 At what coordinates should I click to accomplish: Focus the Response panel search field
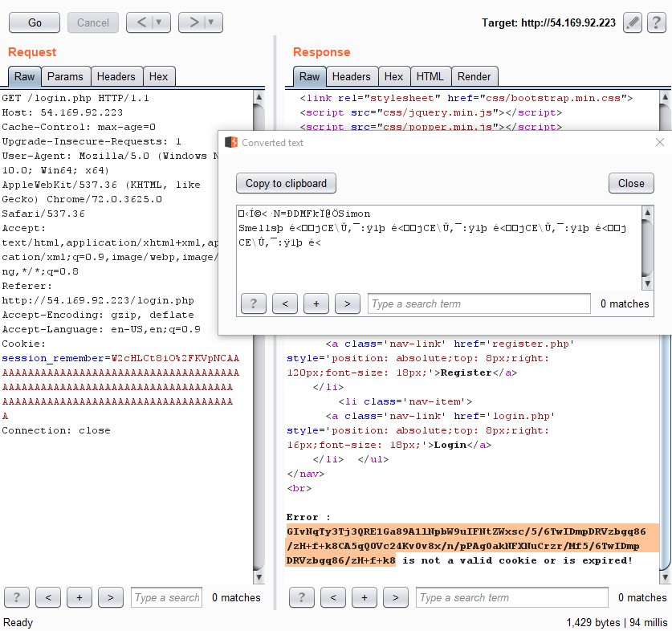click(x=512, y=597)
